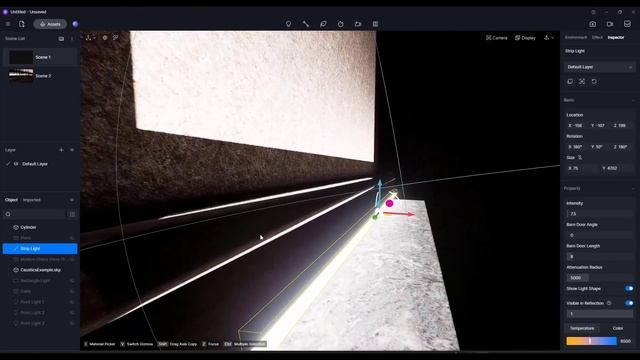The width and height of the screenshot is (640, 360).
Task: Click the grid table tool in top toolbar
Action: point(375,24)
